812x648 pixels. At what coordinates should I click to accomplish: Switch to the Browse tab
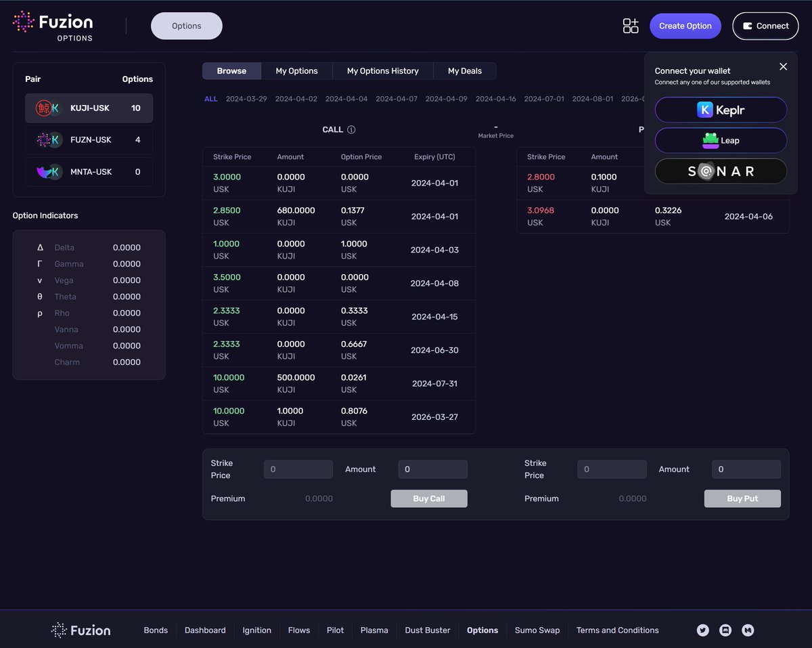(x=231, y=71)
